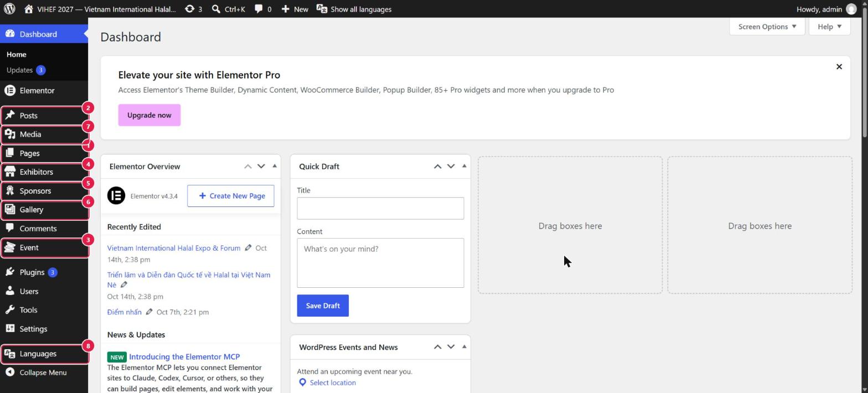Open the comments bubble in admin bar
Viewport: 868px width, 393px height.
pos(259,9)
